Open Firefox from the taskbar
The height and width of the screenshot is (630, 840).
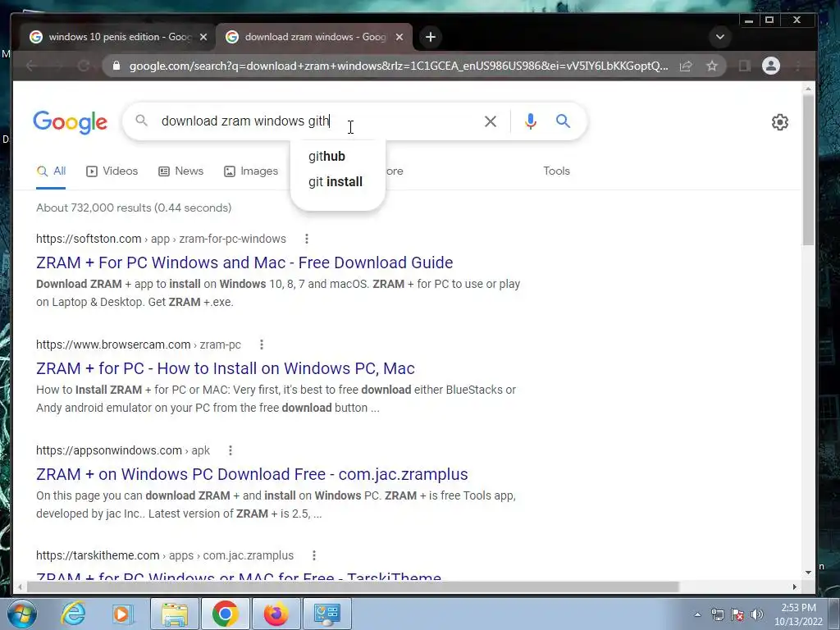276,614
